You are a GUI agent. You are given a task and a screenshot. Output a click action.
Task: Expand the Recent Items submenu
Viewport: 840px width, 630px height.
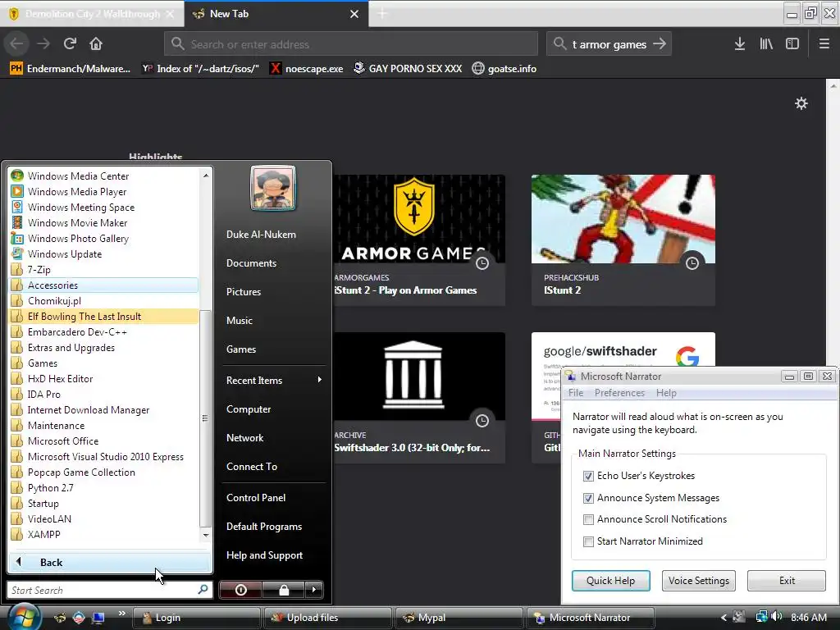pyautogui.click(x=274, y=380)
